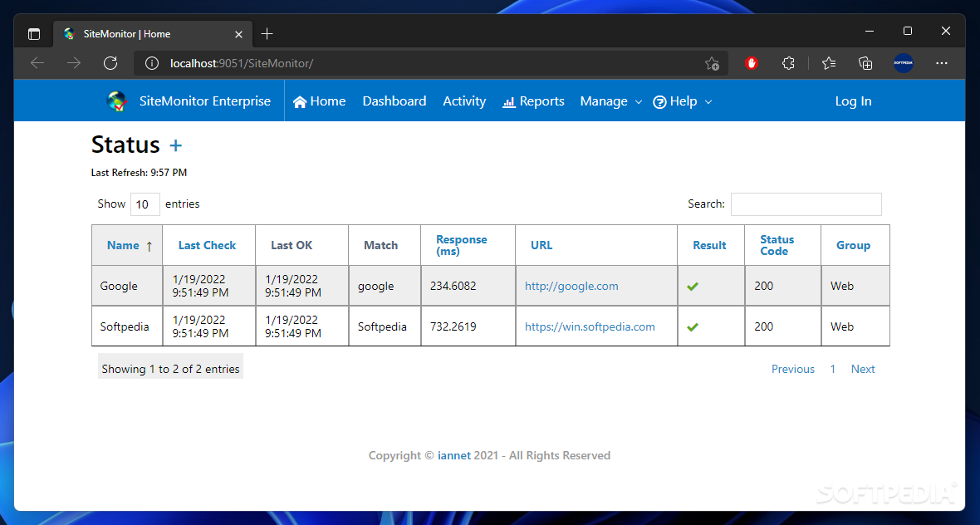Sort table by Result column

point(709,246)
